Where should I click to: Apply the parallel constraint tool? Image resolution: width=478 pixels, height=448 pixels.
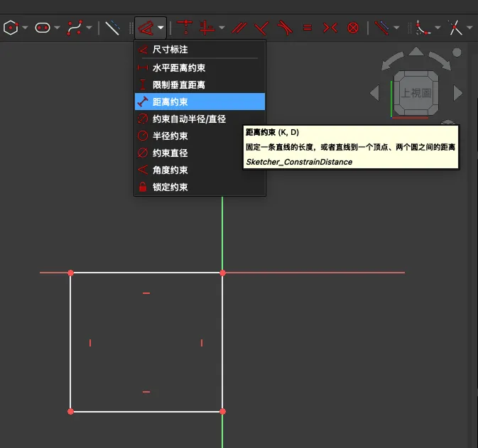(x=239, y=28)
